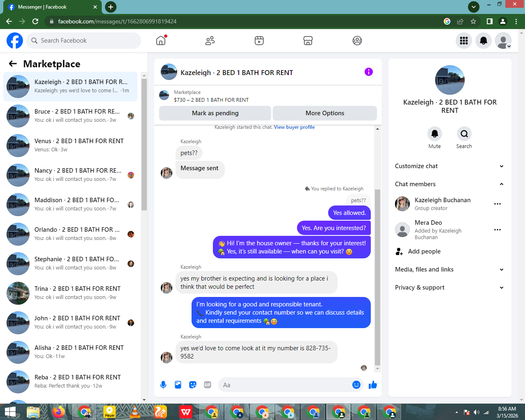Open the Watch video icon
The width and height of the screenshot is (525, 420).
pos(259,41)
